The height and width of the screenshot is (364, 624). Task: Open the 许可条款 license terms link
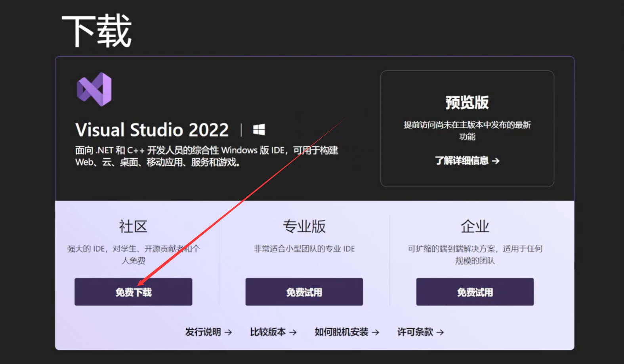(415, 332)
